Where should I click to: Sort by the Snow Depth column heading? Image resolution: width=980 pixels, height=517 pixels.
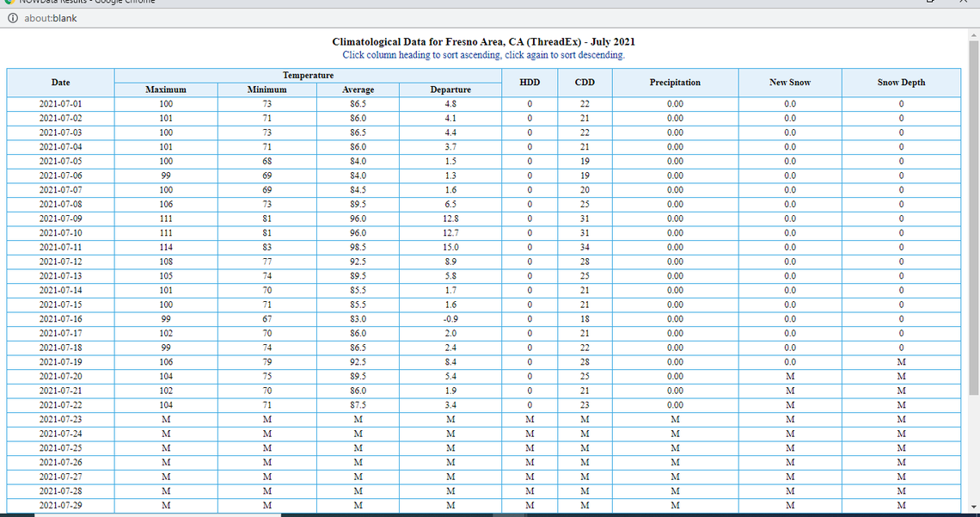click(x=901, y=82)
